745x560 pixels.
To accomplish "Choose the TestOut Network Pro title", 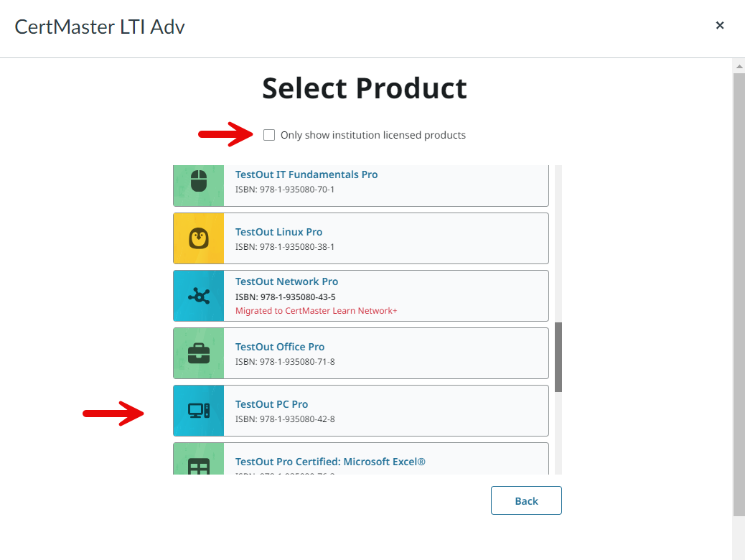I will (286, 281).
